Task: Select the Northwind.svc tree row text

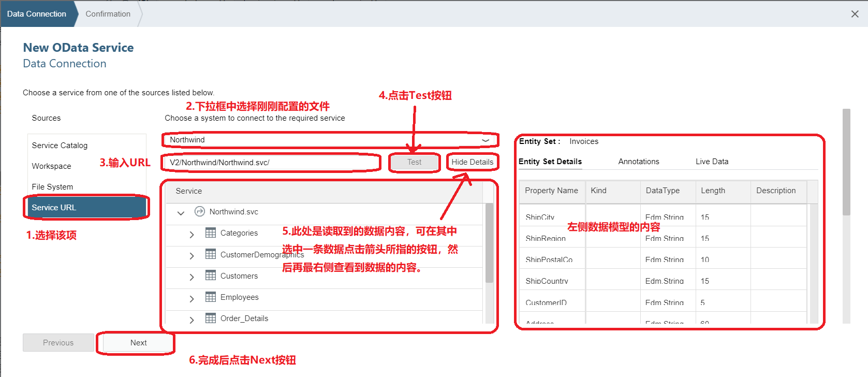Action: click(x=234, y=212)
